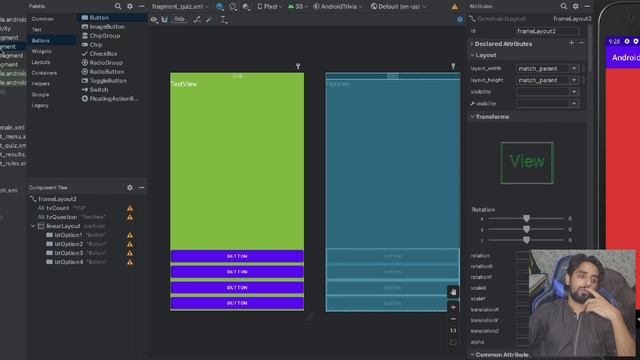Click the last purple BUTTON in design view
This screenshot has width=640, height=360.
click(x=237, y=303)
